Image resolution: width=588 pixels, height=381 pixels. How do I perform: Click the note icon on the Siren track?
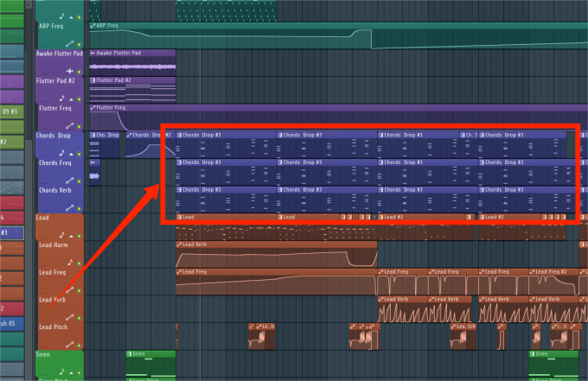(x=62, y=371)
